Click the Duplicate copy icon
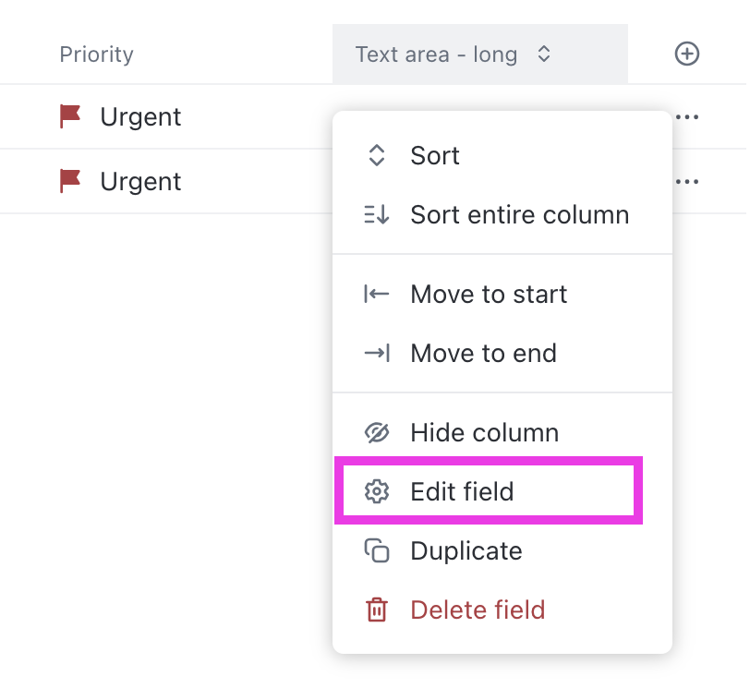Screen dimensions: 750x700 pyautogui.click(x=377, y=550)
